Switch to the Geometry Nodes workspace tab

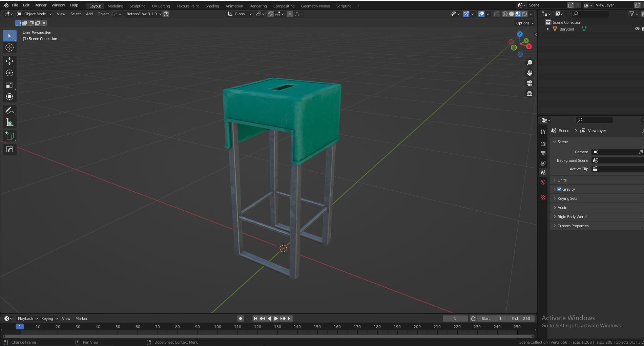(315, 6)
